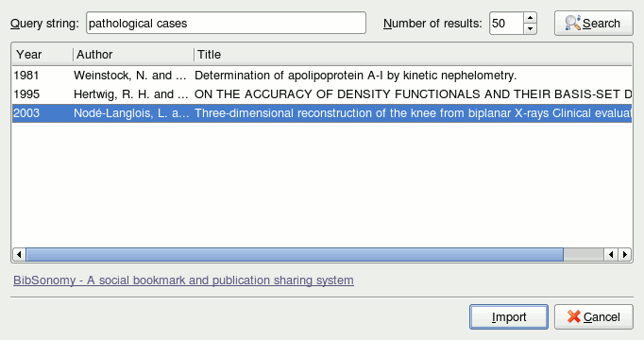644x340 pixels.
Task: Click the Import button
Action: [509, 317]
